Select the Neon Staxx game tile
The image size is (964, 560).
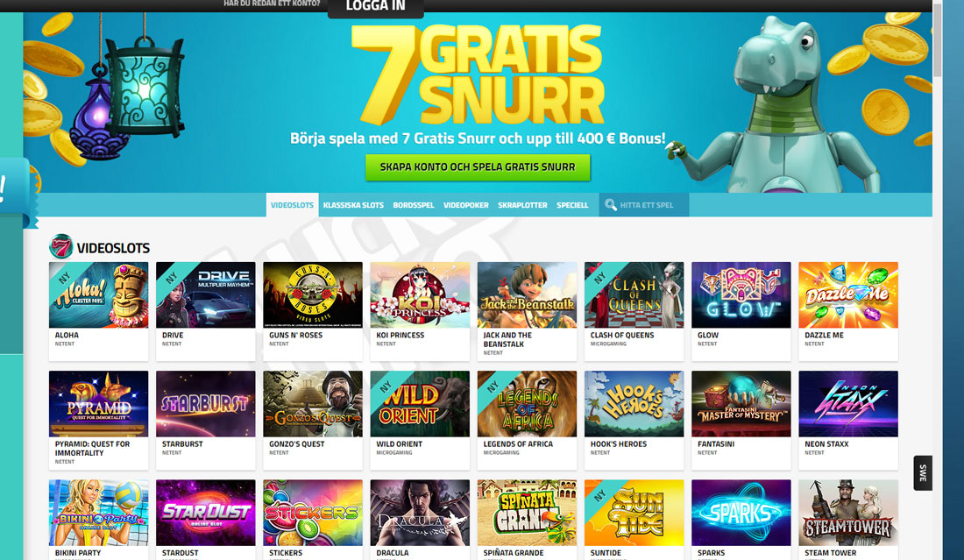[x=847, y=404]
